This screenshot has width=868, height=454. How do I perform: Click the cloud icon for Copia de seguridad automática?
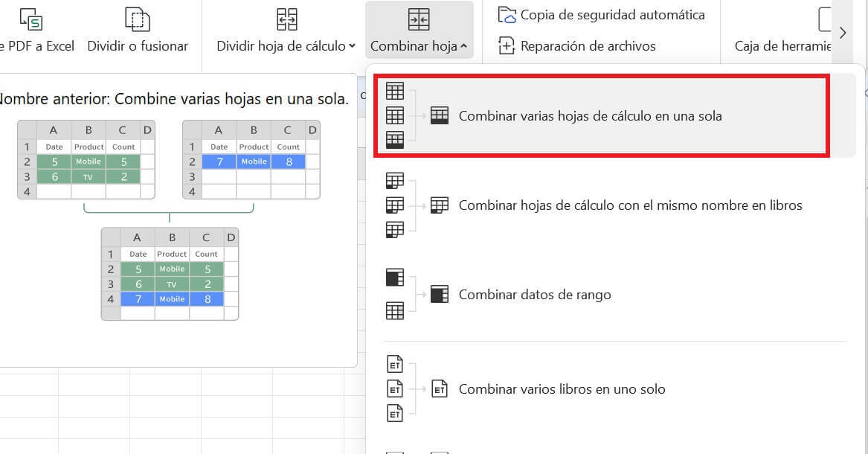coord(507,15)
